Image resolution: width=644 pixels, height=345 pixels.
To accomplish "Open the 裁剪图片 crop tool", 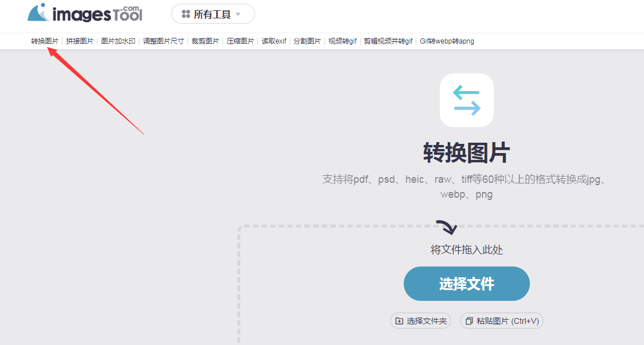I will pyautogui.click(x=205, y=41).
